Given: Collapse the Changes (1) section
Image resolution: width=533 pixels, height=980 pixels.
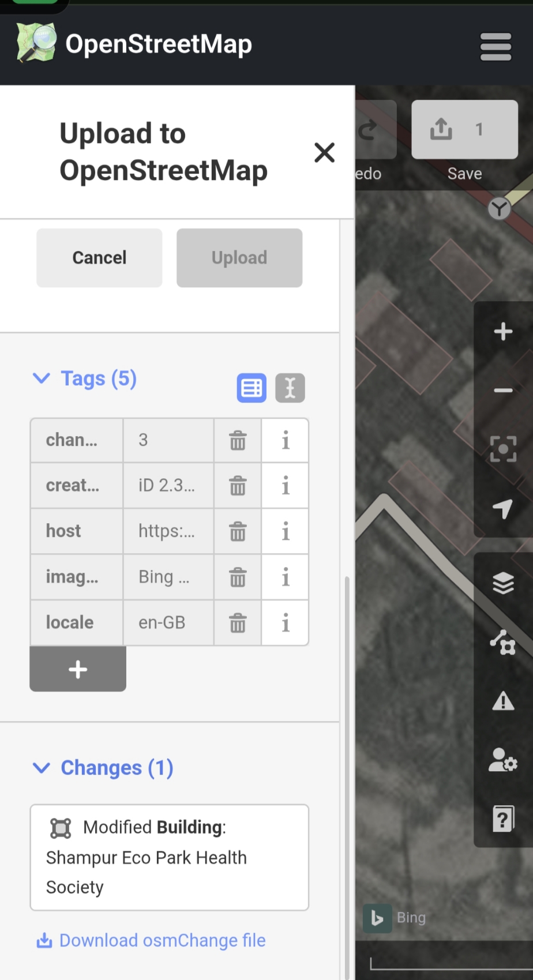Looking at the screenshot, I should coord(103,768).
